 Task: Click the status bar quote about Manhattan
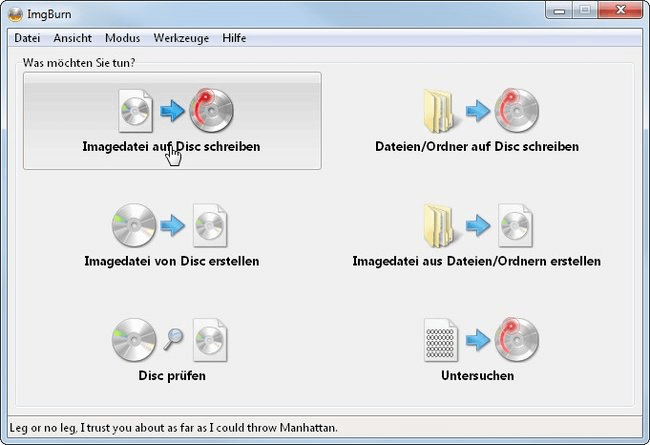[x=173, y=428]
